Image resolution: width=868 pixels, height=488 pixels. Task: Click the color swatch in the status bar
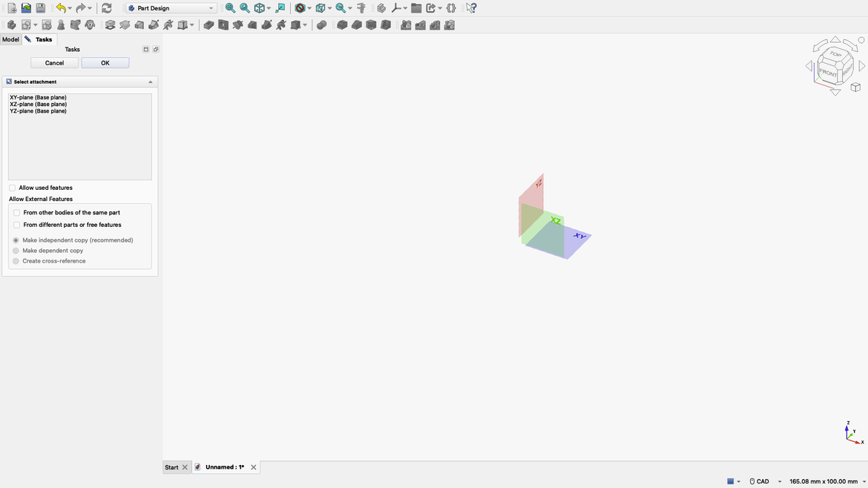tap(730, 481)
